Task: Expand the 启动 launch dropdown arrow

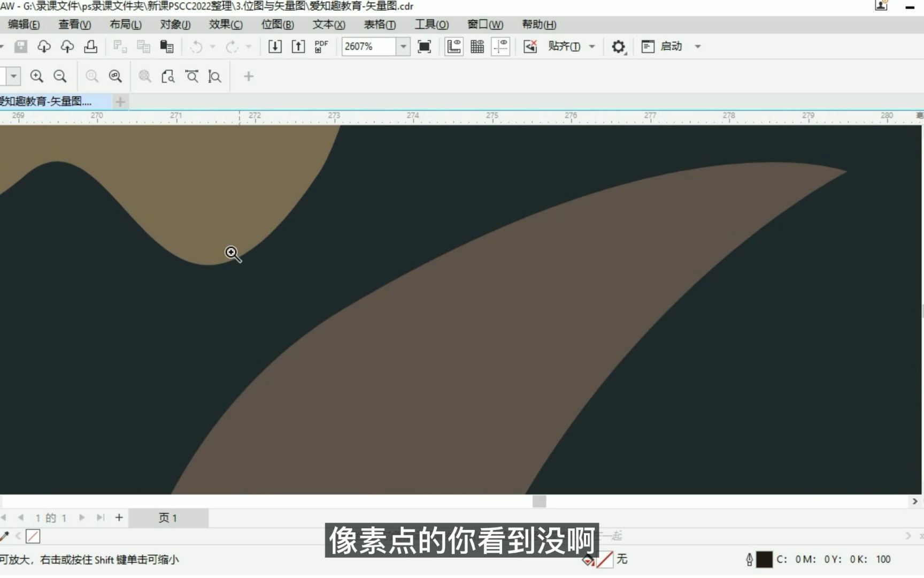Action: click(698, 47)
